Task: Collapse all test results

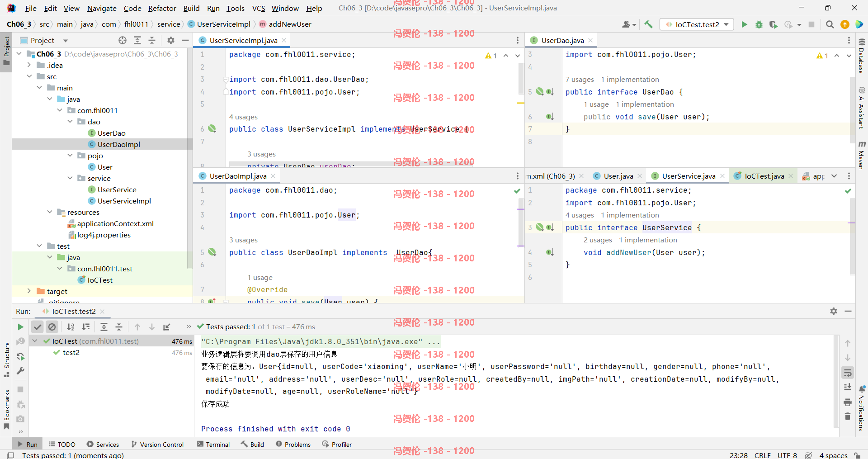Action: (x=119, y=327)
